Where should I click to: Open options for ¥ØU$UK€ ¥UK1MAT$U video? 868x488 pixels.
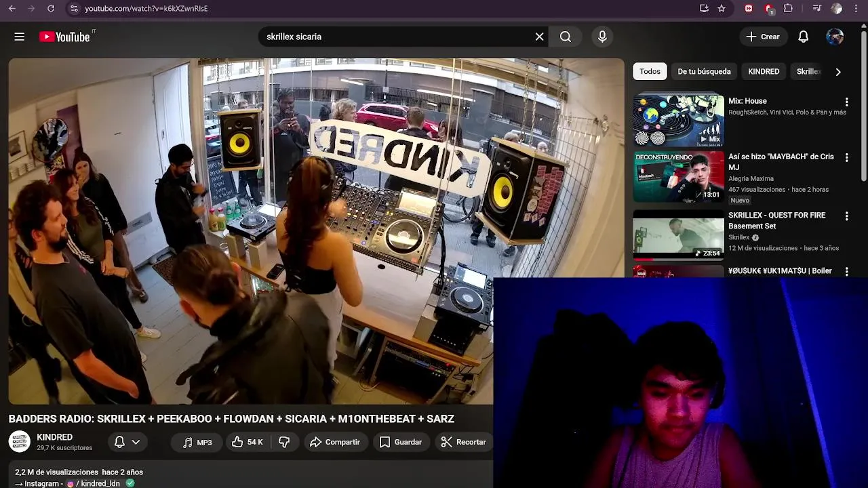846,271
